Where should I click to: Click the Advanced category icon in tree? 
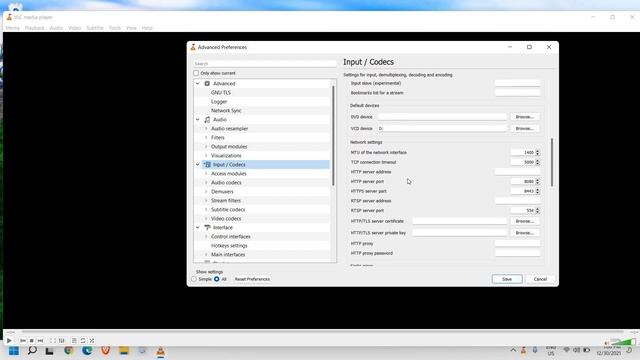pos(207,84)
